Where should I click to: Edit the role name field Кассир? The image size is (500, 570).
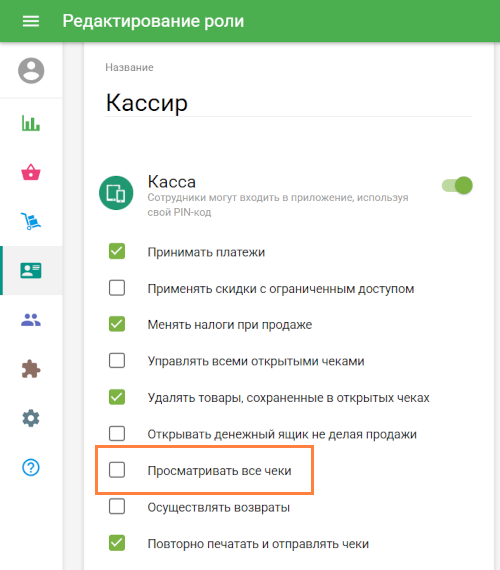tap(289, 103)
